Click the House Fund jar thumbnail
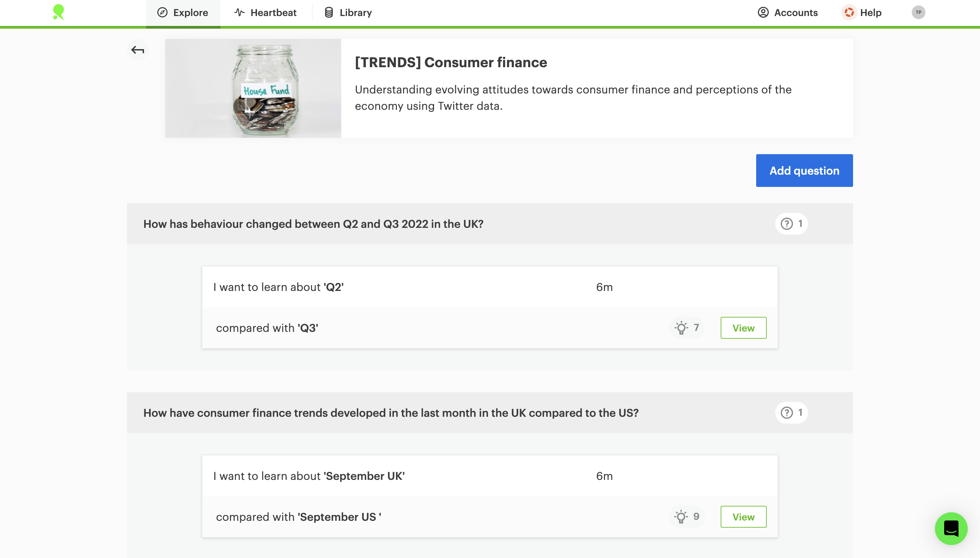 pos(253,88)
